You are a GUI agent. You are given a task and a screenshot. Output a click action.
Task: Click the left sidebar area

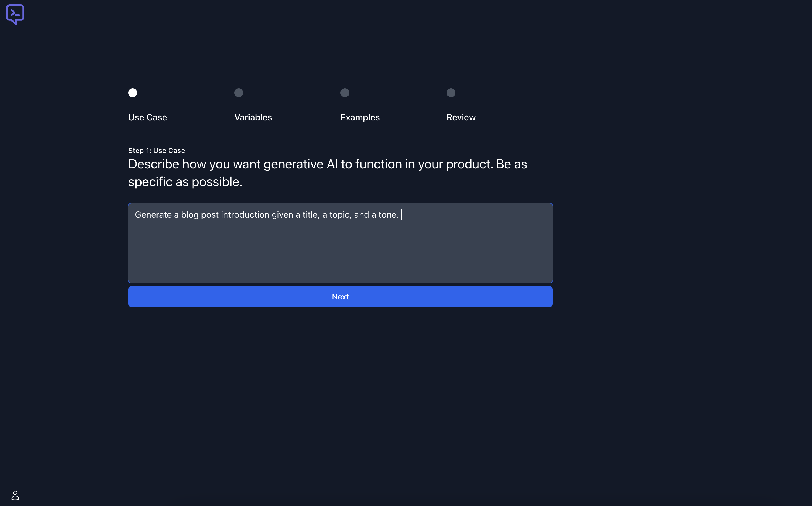16,251
